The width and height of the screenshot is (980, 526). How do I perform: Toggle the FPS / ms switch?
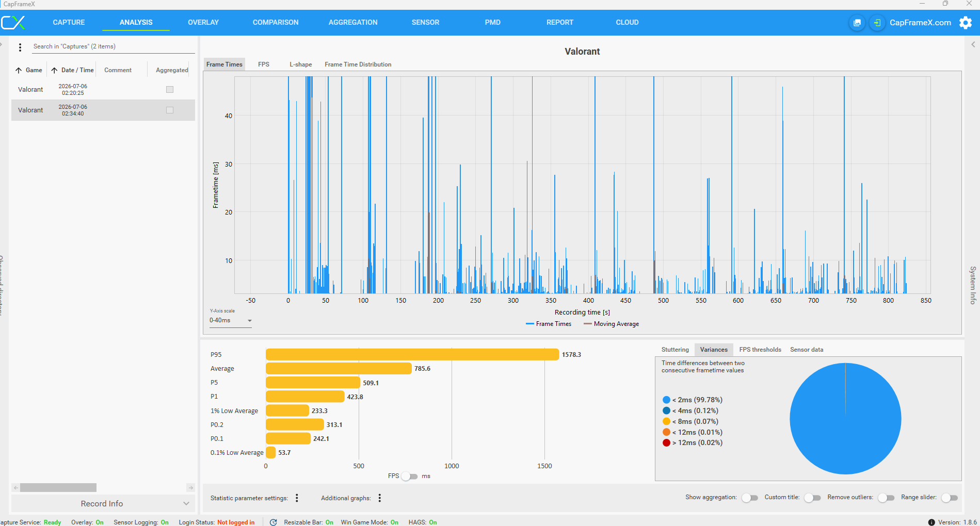pyautogui.click(x=410, y=476)
